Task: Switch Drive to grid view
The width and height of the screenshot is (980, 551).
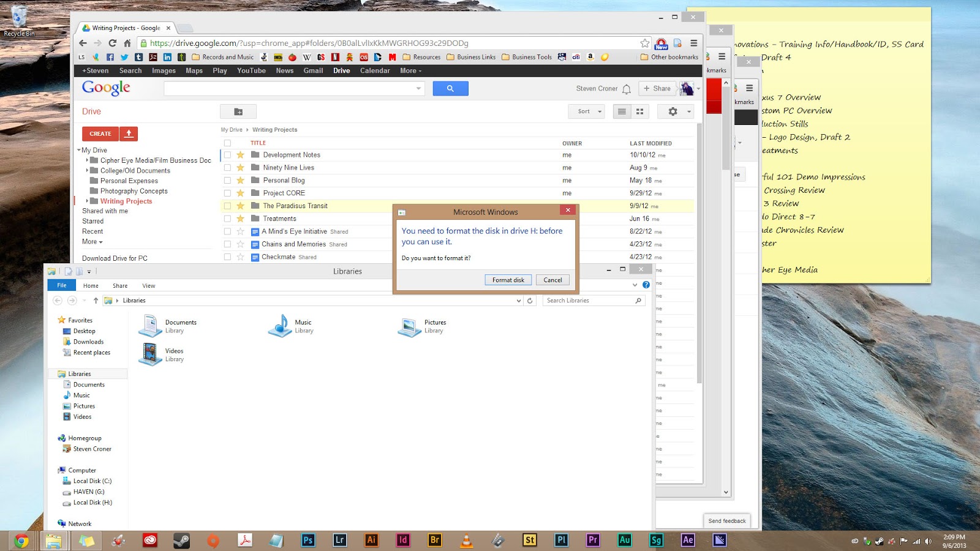Action: [640, 111]
